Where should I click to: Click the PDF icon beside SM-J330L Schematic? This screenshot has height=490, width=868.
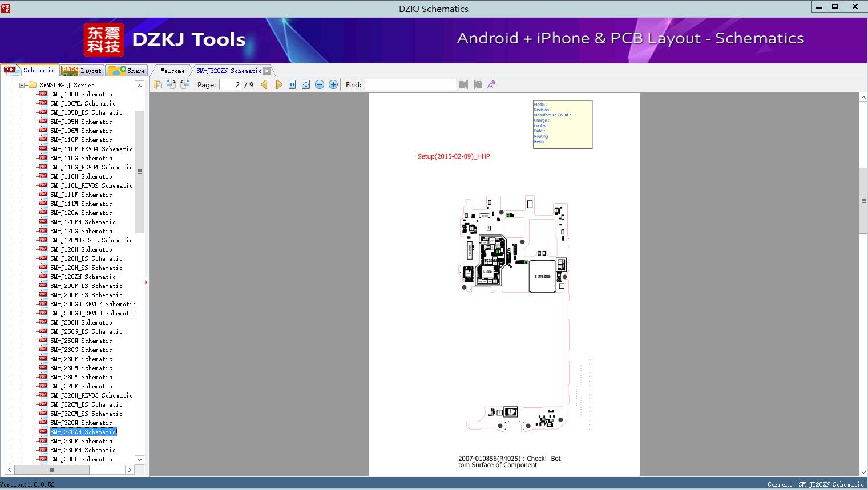[x=43, y=459]
